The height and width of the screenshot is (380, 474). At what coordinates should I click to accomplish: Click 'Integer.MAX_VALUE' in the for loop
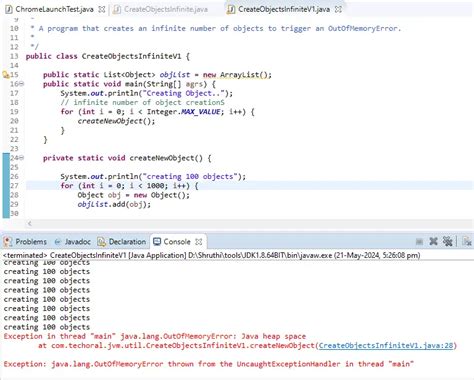coord(183,112)
